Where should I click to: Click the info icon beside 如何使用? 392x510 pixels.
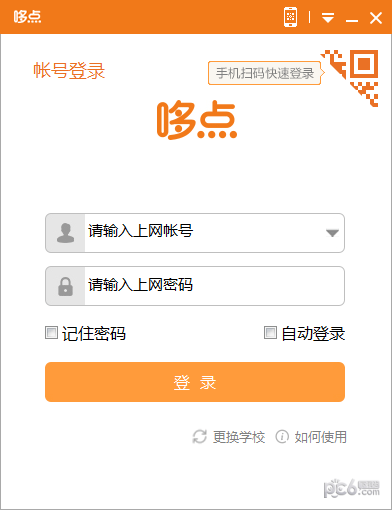(x=282, y=437)
